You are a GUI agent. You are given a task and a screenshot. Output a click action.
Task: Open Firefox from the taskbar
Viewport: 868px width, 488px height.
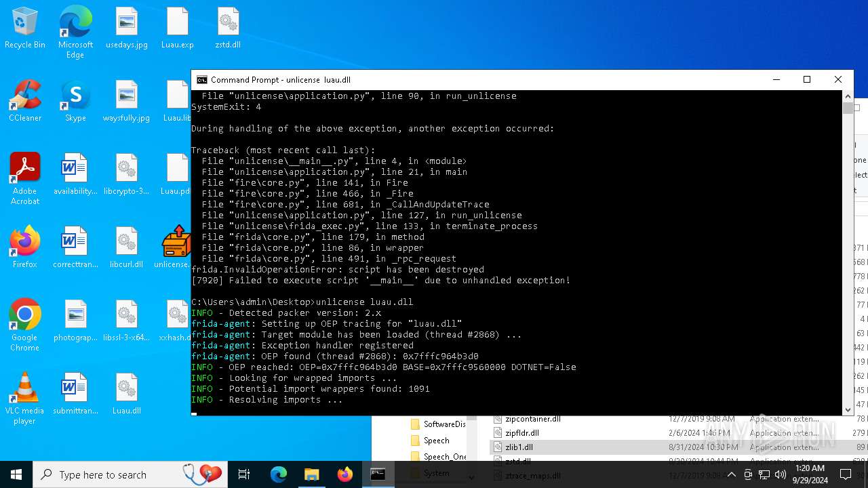(345, 474)
